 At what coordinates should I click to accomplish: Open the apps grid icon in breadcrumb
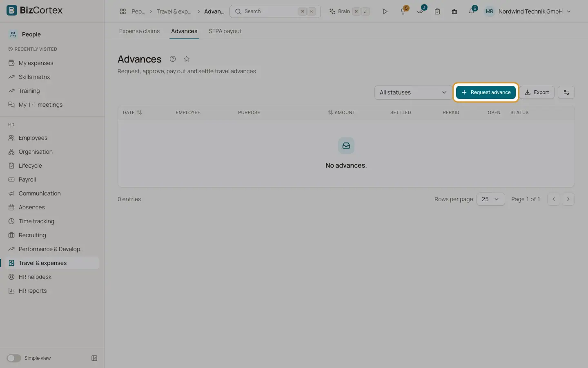(123, 11)
